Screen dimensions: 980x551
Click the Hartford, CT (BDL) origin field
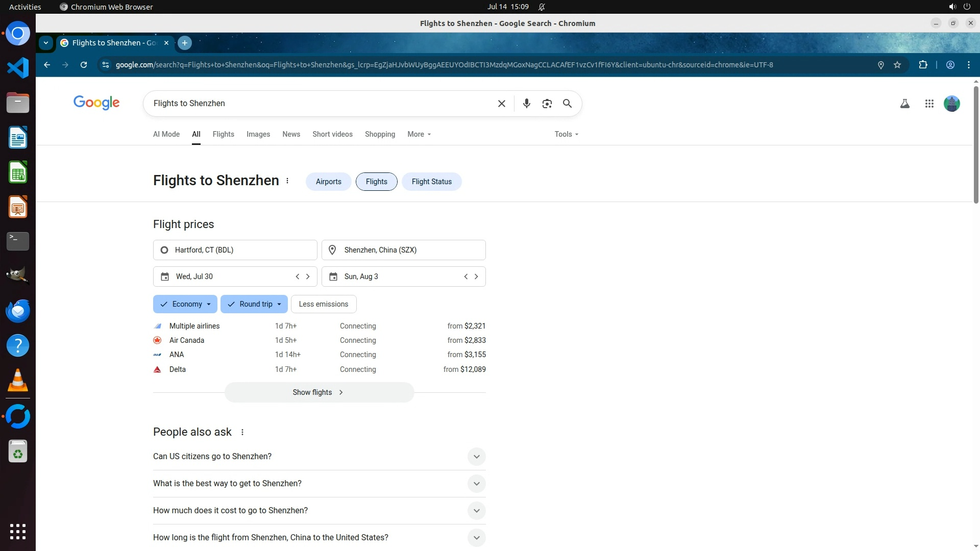(235, 250)
